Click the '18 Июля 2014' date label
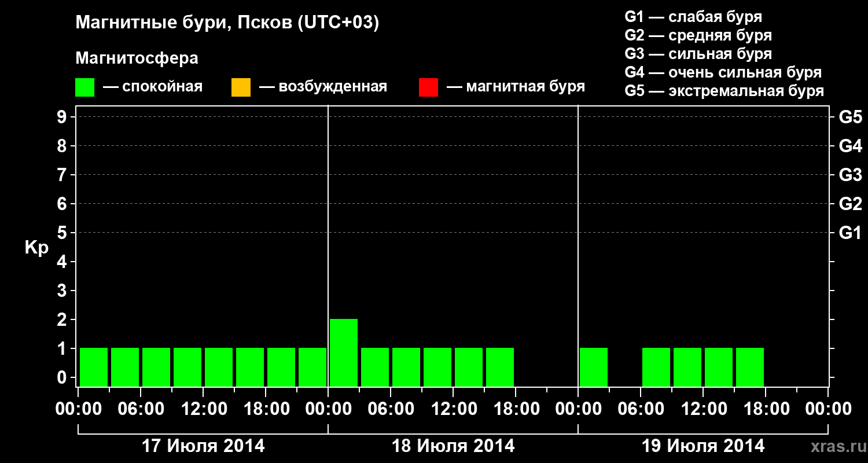 click(453, 446)
